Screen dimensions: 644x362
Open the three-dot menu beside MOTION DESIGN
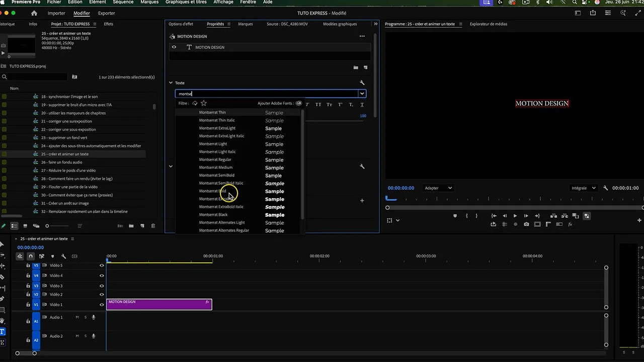(x=362, y=36)
